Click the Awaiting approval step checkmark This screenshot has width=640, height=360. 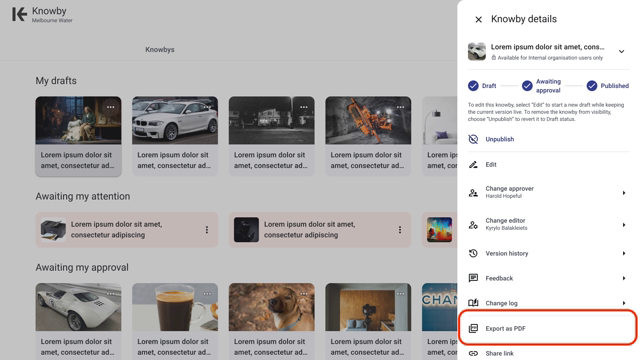[527, 86]
